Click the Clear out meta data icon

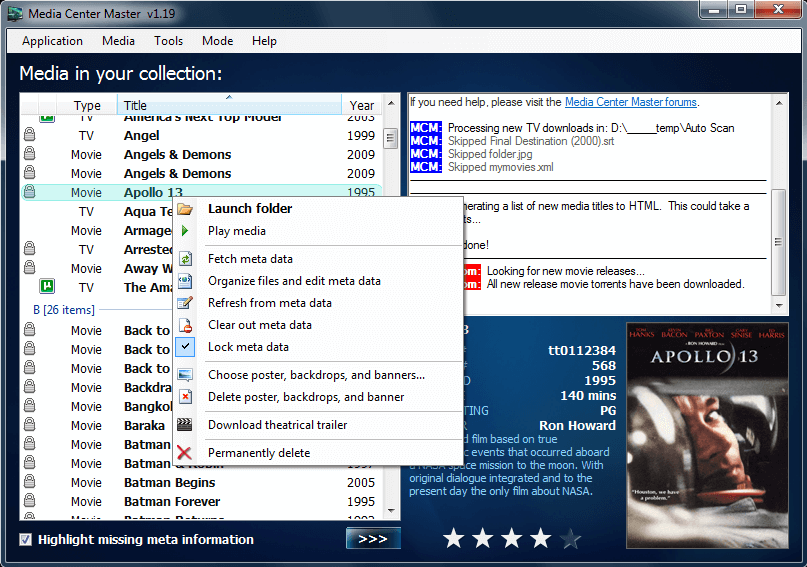pos(185,325)
